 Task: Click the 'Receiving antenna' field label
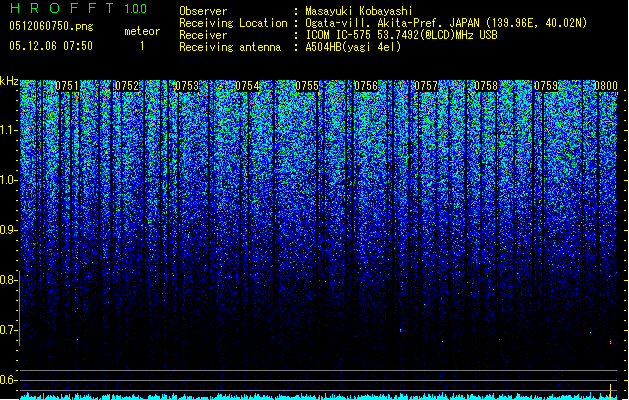(230, 47)
